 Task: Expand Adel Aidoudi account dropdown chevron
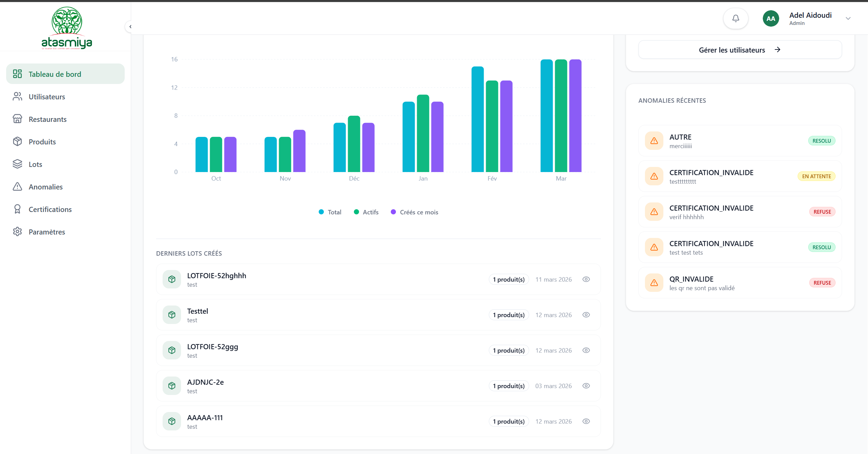(848, 18)
